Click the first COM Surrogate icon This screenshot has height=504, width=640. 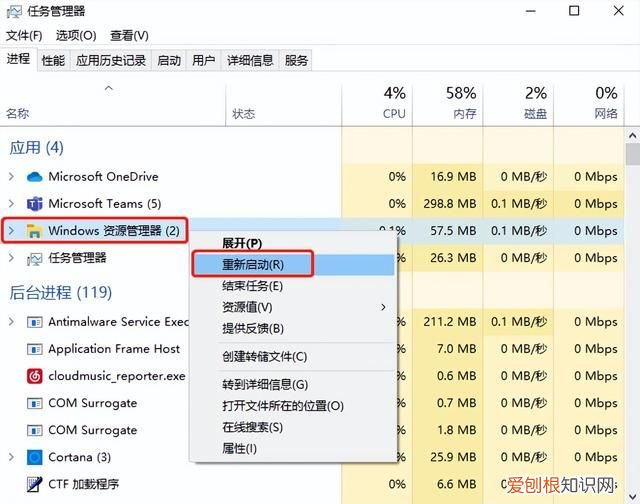34,404
